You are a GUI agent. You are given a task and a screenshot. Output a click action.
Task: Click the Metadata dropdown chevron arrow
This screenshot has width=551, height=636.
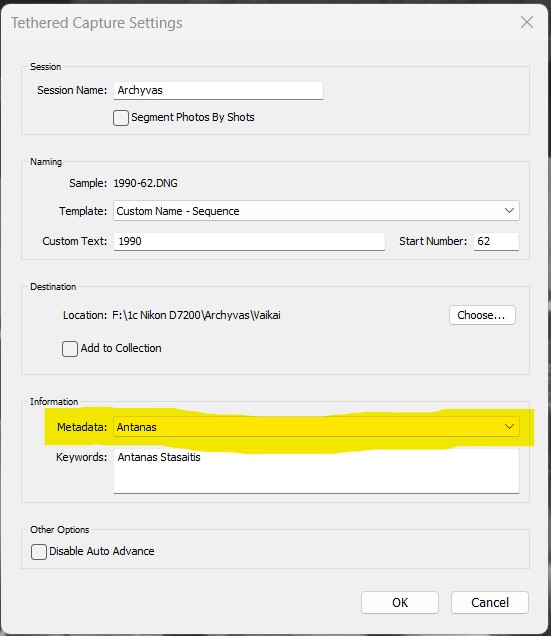point(509,427)
